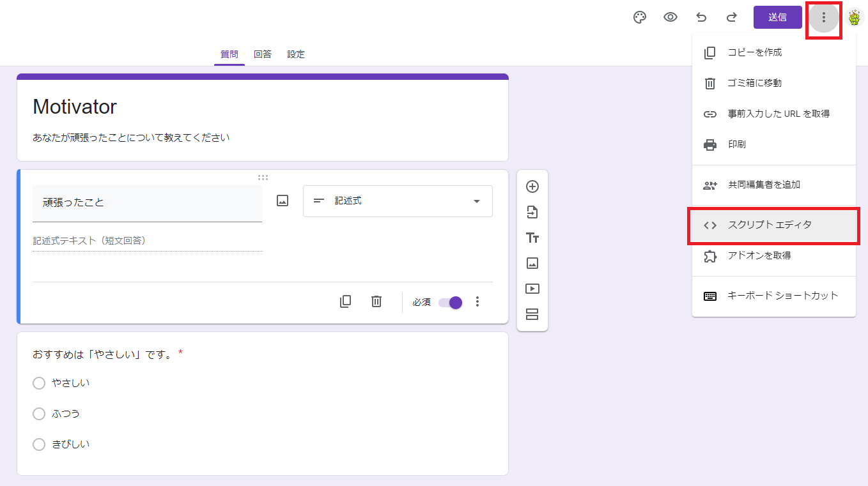Choose 印刷 from the menu

(774, 144)
